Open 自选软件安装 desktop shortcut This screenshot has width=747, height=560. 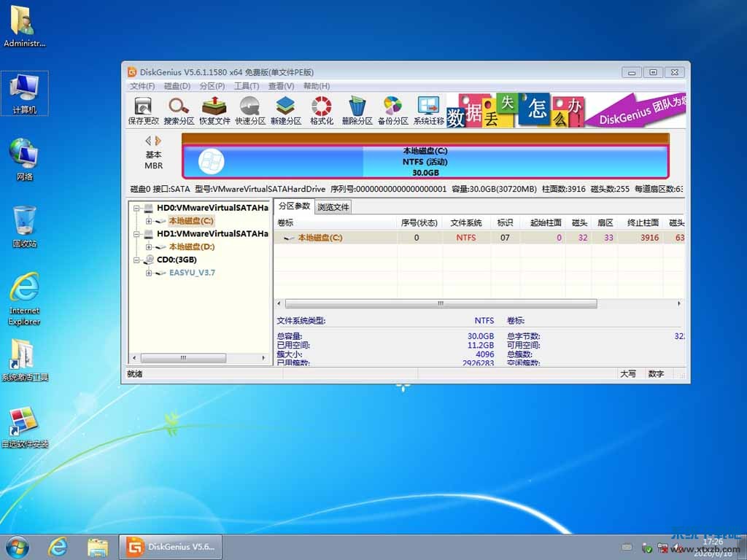pyautogui.click(x=24, y=427)
